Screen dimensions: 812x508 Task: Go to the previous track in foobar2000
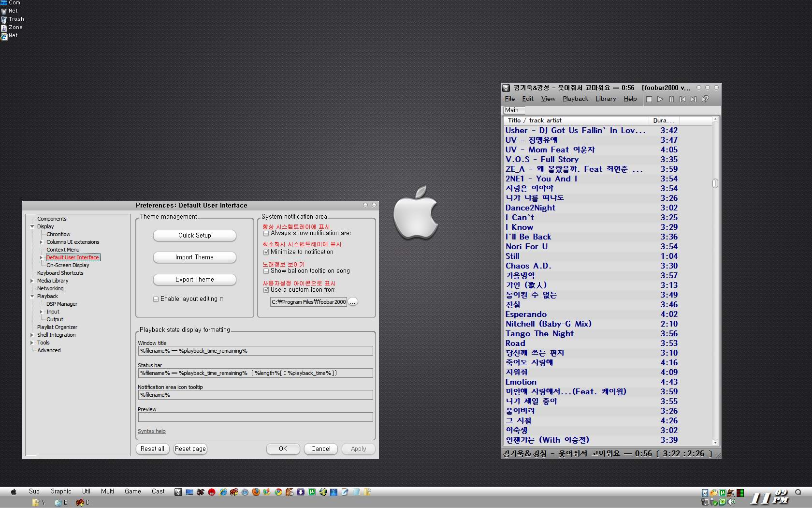coord(682,99)
